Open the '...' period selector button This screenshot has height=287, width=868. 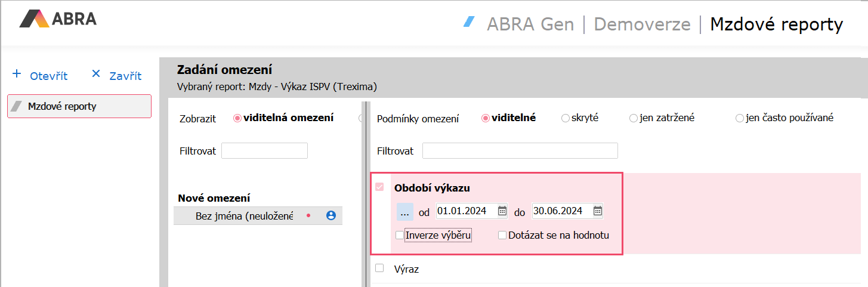[x=404, y=211]
